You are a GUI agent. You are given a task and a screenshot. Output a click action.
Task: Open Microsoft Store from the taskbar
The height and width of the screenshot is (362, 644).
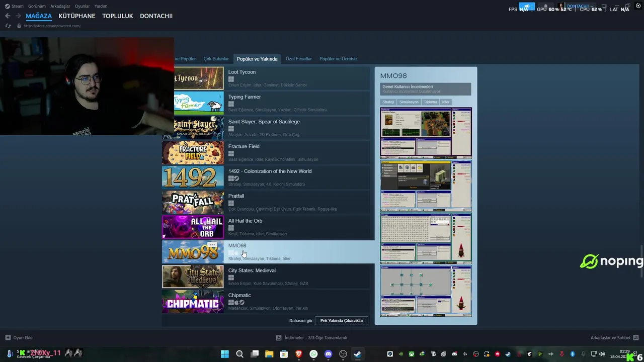(x=284, y=354)
